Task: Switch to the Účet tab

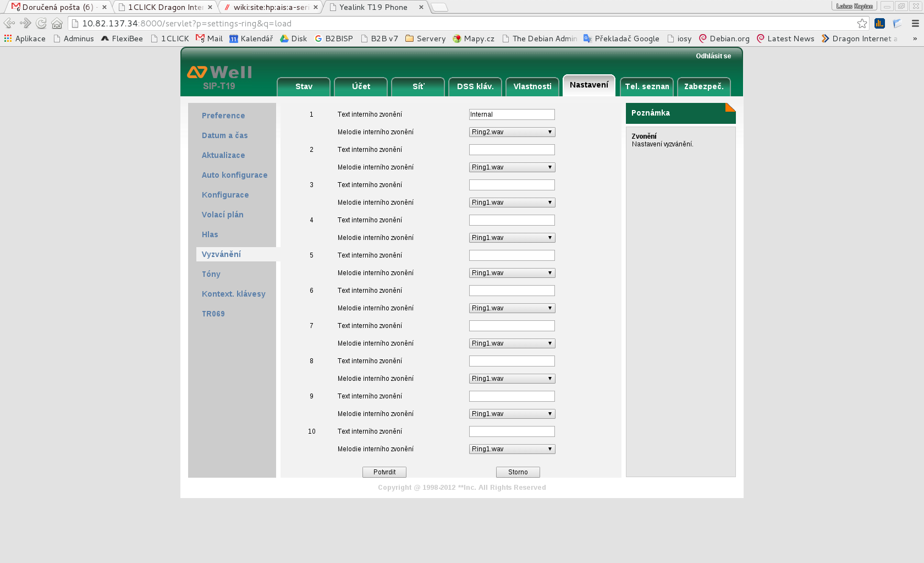Action: 361,86
